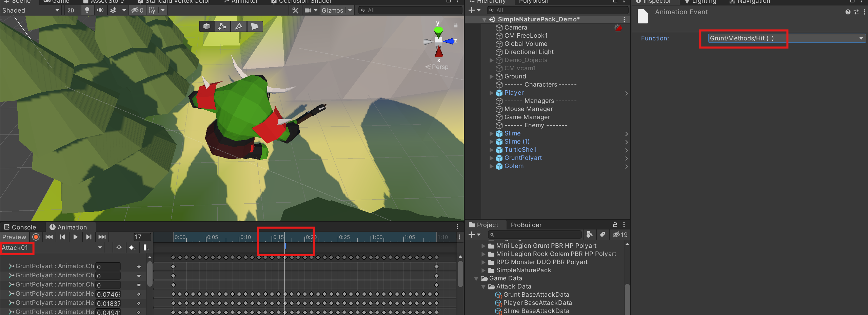Image resolution: width=868 pixels, height=315 pixels.
Task: Open the Shaded draw mode dropdown
Action: click(31, 10)
